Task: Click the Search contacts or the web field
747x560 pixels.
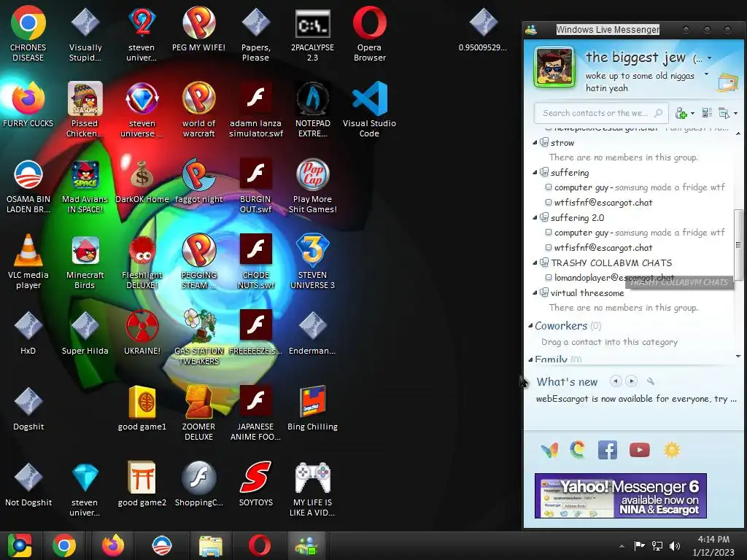Action: pos(600,113)
